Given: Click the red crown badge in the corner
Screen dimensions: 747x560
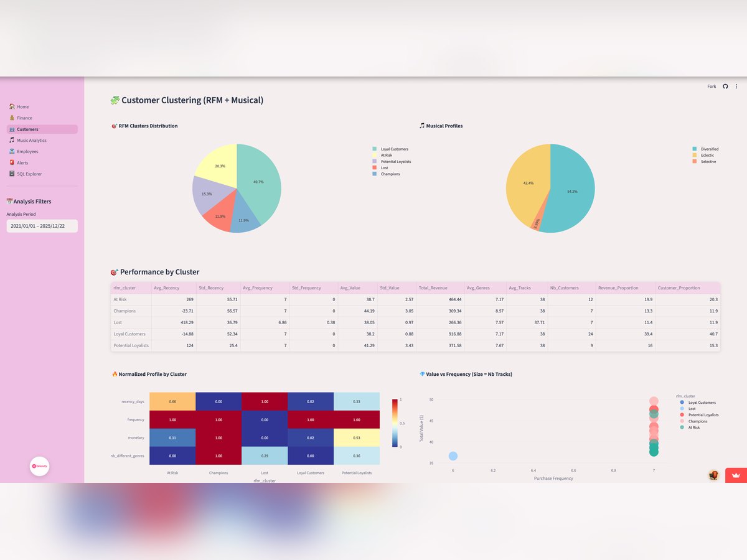Looking at the screenshot, I should tap(735, 475).
